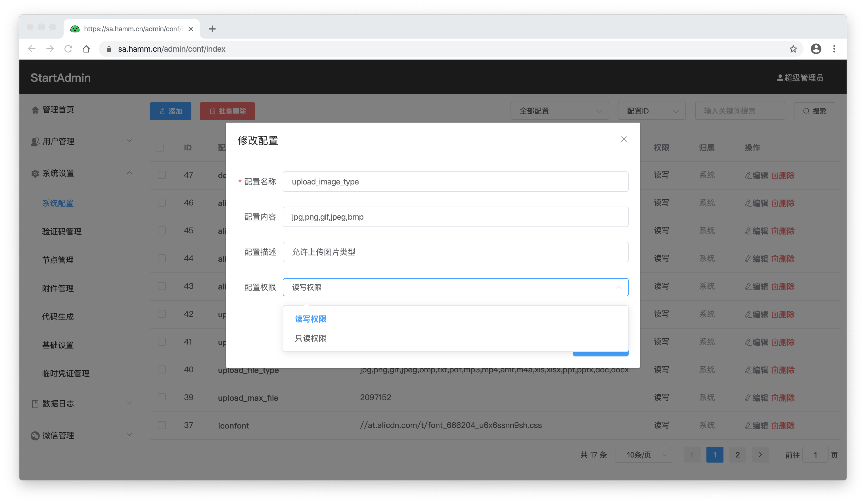
Task: Click the 配置名称 input field
Action: pyautogui.click(x=455, y=182)
